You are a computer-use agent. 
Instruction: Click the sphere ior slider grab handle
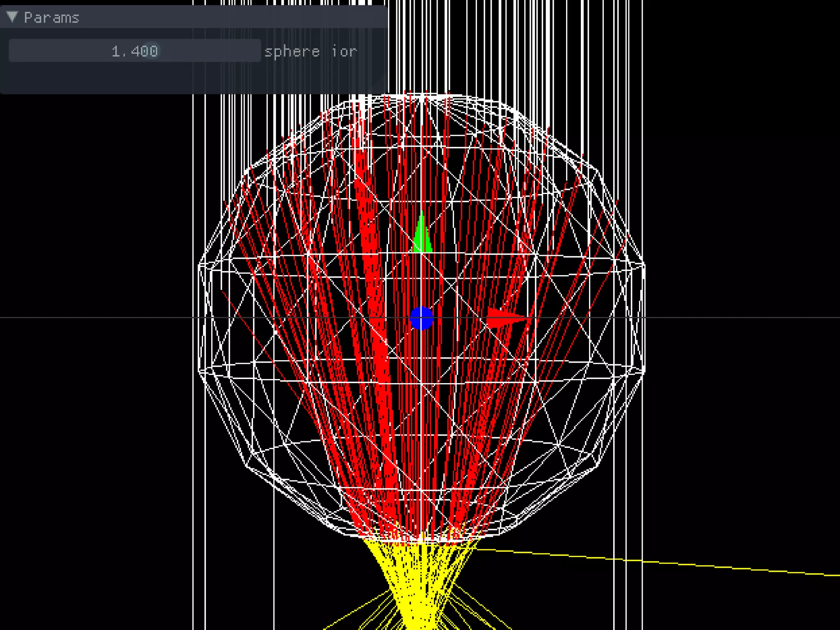coord(152,51)
